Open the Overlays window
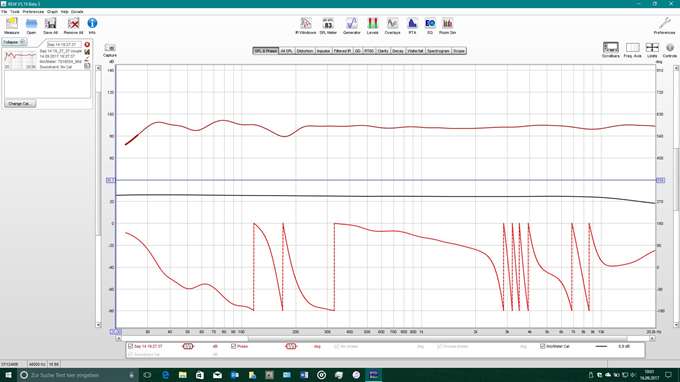Screen dimensions: 680x382 click(392, 26)
